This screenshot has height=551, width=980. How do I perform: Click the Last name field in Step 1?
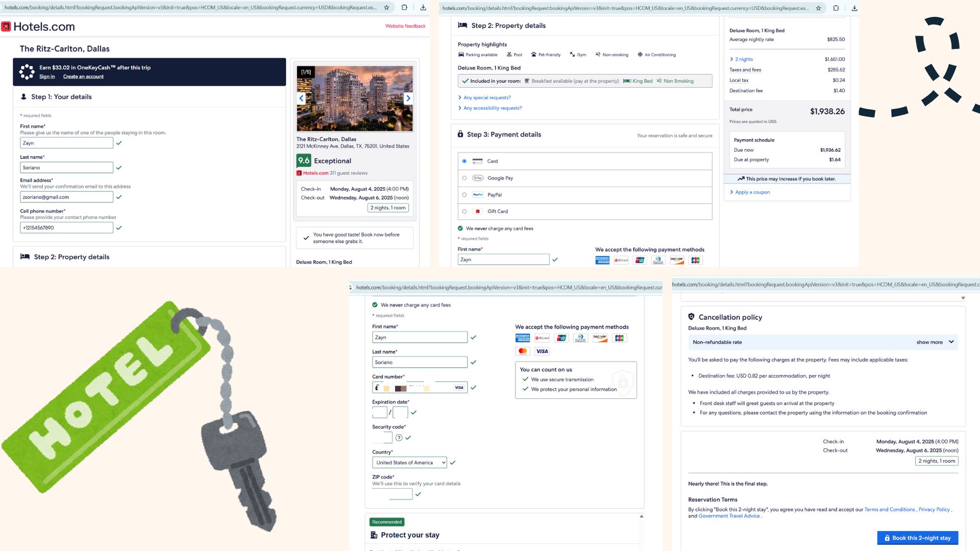point(66,167)
